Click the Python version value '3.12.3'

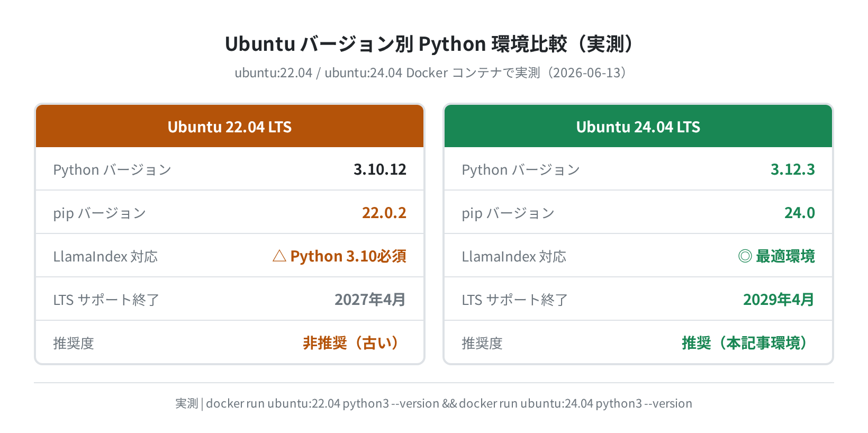point(793,169)
